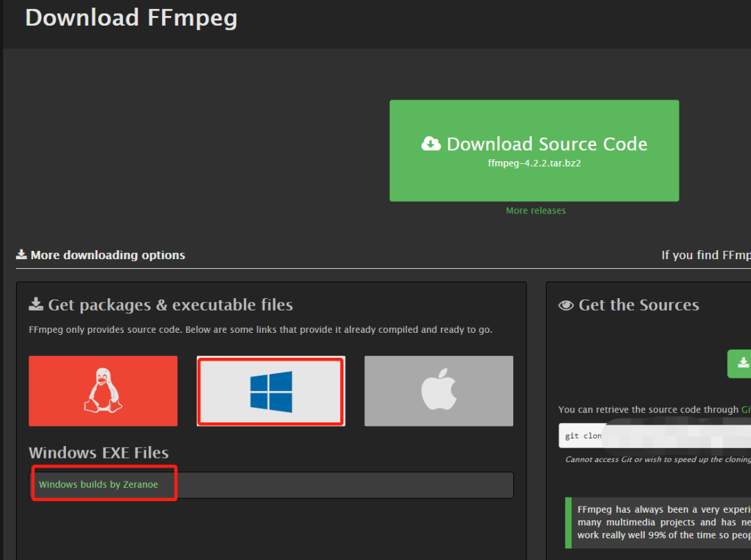The width and height of the screenshot is (751, 560).
Task: Click the icon beside More downloading options
Action: (22, 254)
